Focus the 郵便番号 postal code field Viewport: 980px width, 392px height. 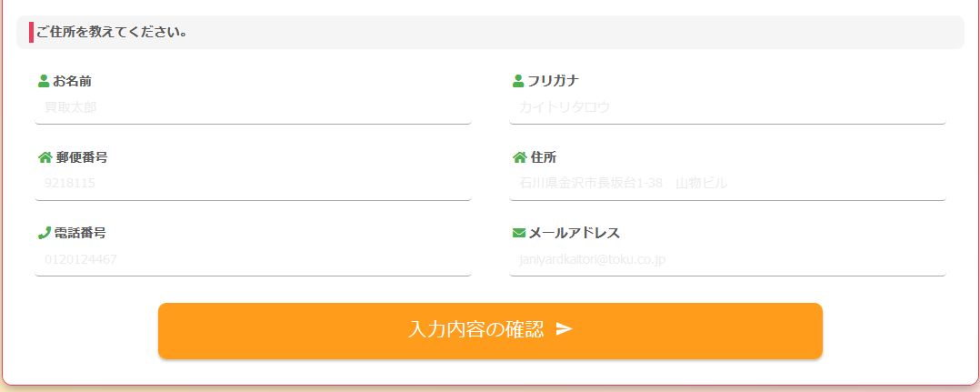pyautogui.click(x=253, y=184)
